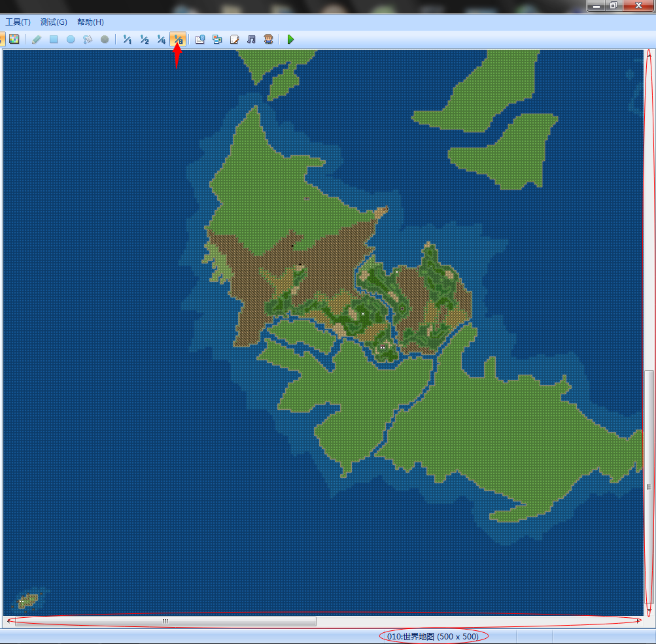Viewport: 656px width, 644px height.
Task: Set map zoom to 1/1
Action: [127, 39]
